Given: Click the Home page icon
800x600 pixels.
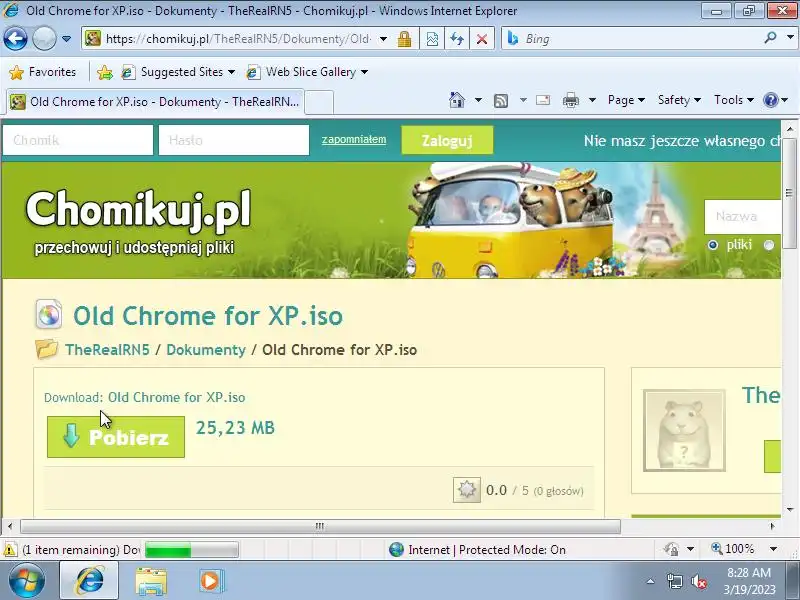Looking at the screenshot, I should (x=457, y=100).
